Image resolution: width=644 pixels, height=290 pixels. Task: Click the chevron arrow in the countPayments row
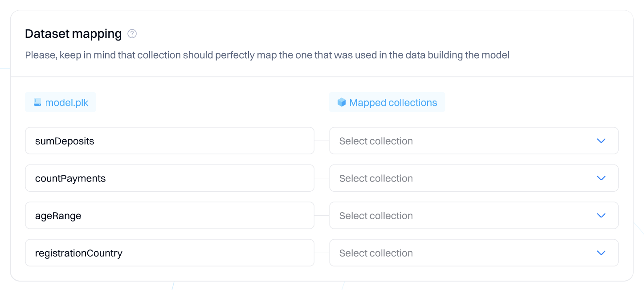pos(601,178)
